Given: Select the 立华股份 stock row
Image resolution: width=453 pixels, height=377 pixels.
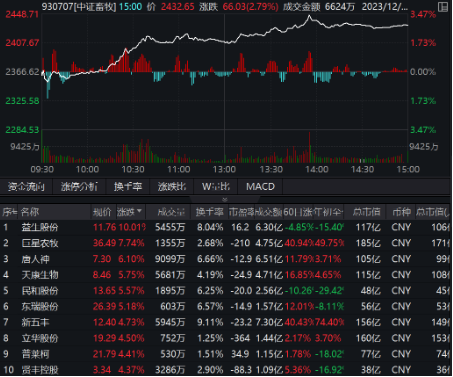Looking at the screenshot, I should [x=226, y=338].
